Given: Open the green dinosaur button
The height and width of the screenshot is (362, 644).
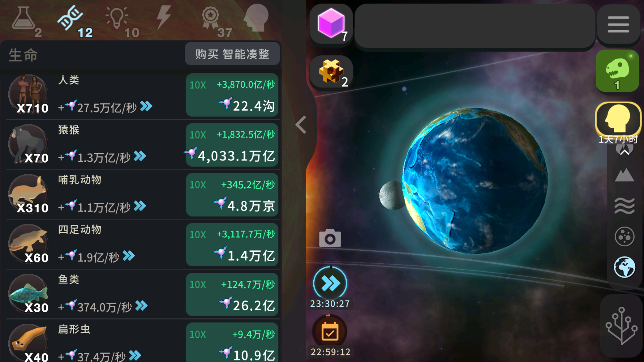Looking at the screenshot, I should click(x=617, y=71).
